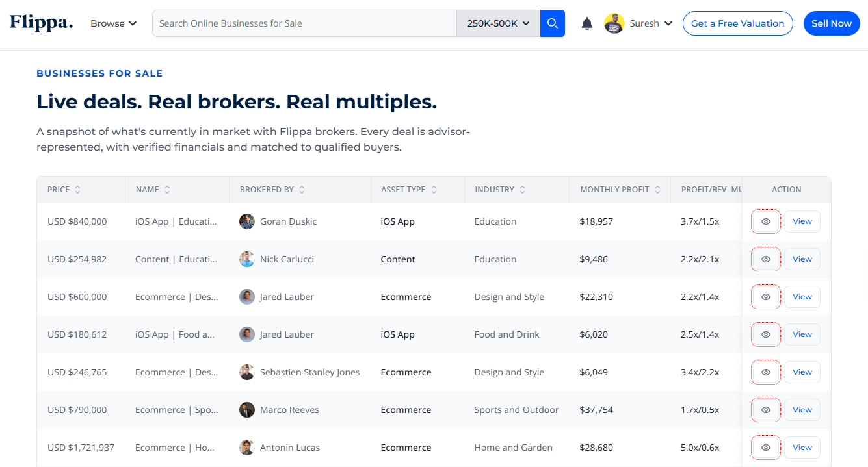Click monthly profit $37,754
The width and height of the screenshot is (868, 467).
click(x=596, y=410)
